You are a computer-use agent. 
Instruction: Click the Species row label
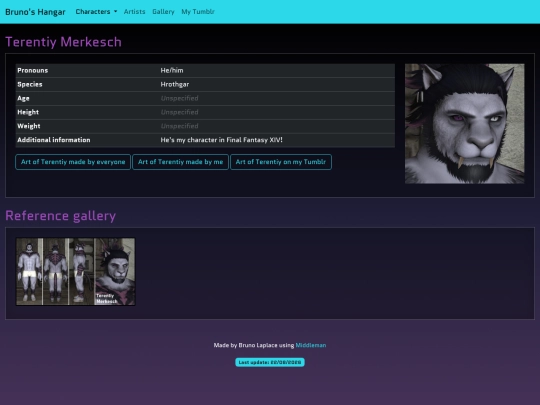tap(30, 84)
